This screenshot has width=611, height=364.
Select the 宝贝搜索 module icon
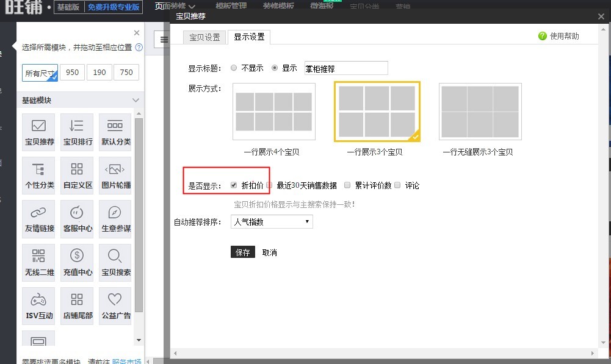tap(115, 262)
